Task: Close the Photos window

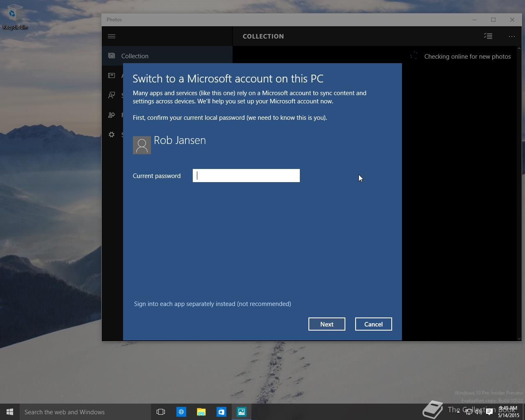Action: click(512, 20)
